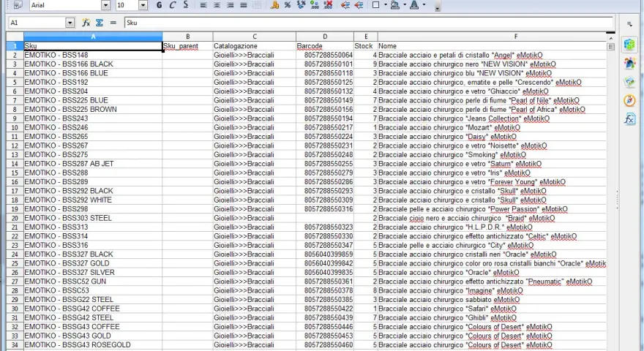Select the Ghibli bracelet name cell
Image resolution: width=644 pixels, height=351 pixels.
pos(492,318)
